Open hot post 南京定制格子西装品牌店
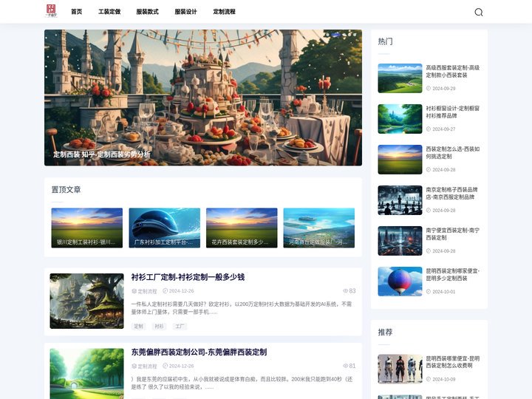 click(452, 193)
